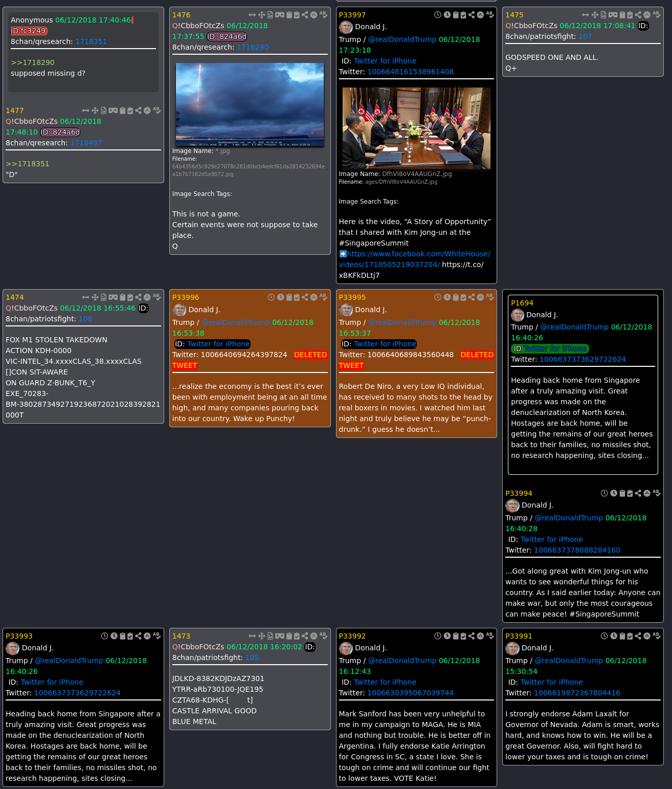The height and width of the screenshot is (789, 672).
Task: Open the Singapore summit table photo thumbnail
Action: pyautogui.click(x=416, y=128)
